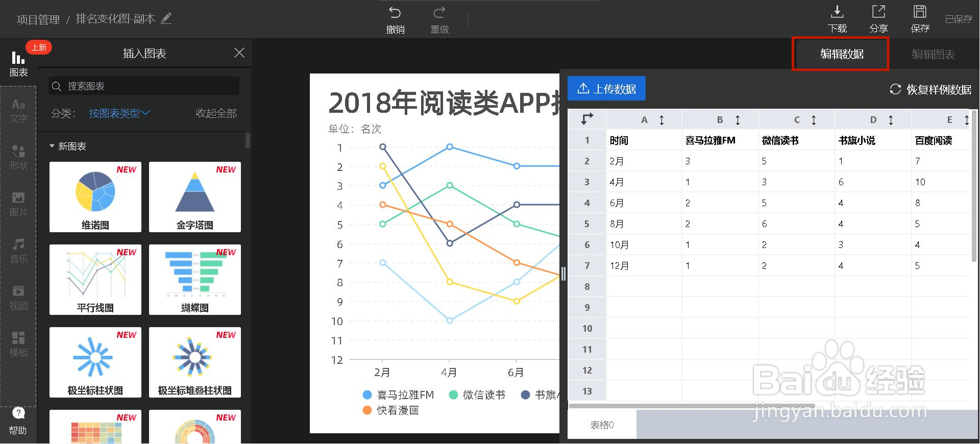Collapse the 新图表 section

[x=67, y=146]
